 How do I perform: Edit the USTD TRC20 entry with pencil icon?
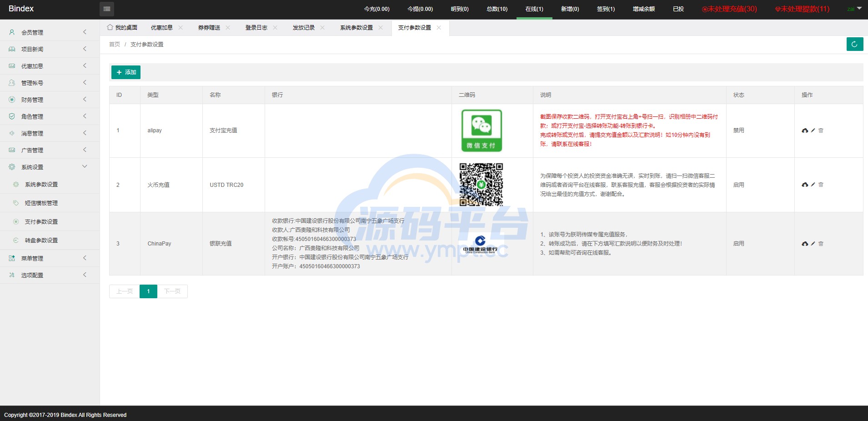(x=813, y=185)
